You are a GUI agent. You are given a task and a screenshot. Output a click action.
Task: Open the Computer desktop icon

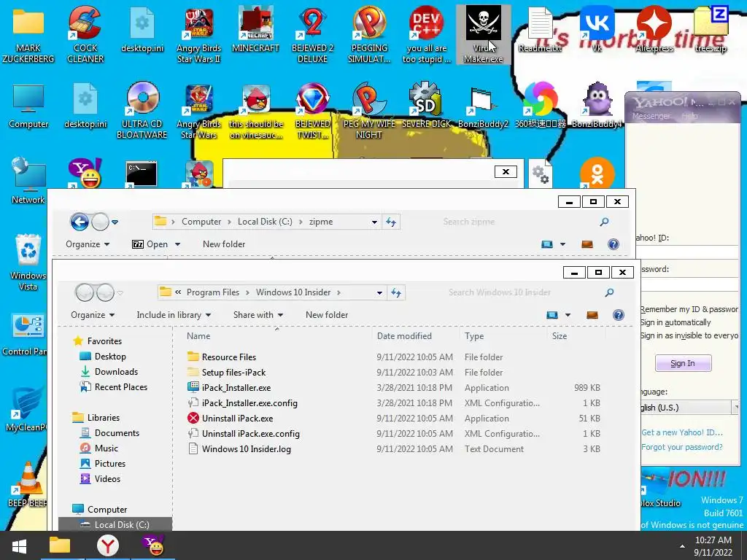pyautogui.click(x=28, y=106)
